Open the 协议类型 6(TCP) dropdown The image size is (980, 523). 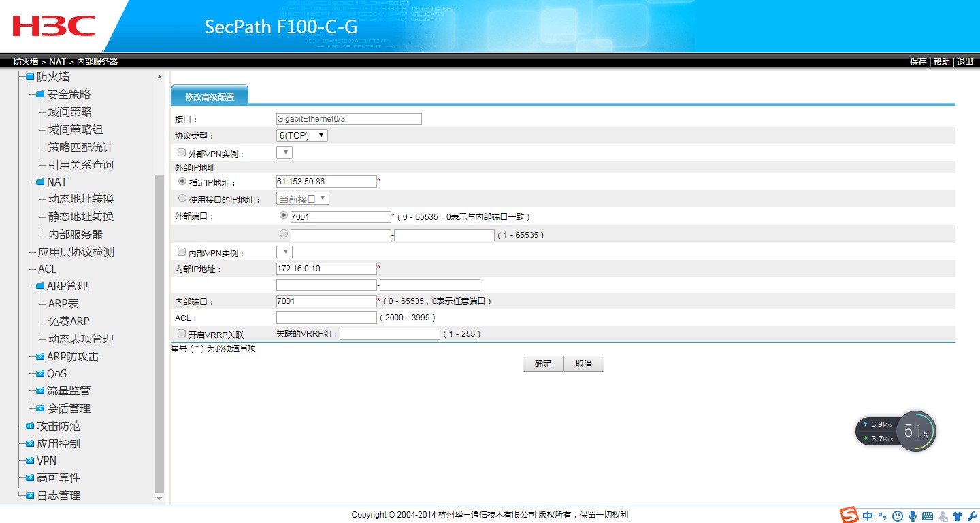pyautogui.click(x=302, y=135)
